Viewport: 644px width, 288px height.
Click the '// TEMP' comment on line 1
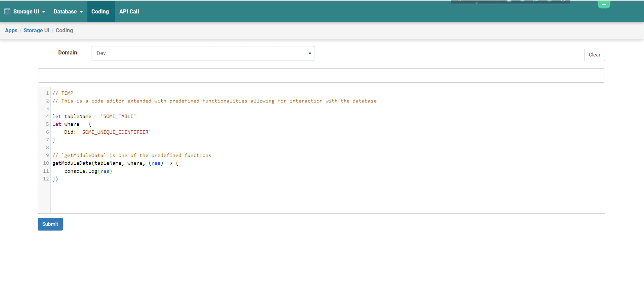[63, 93]
